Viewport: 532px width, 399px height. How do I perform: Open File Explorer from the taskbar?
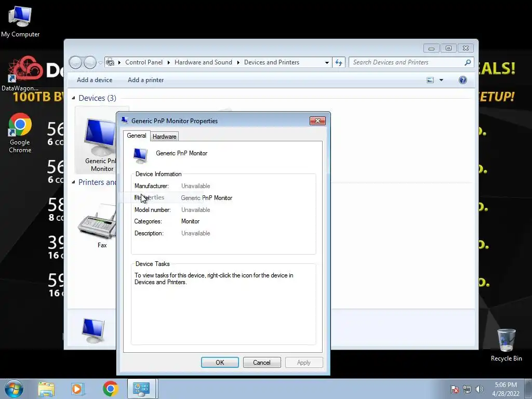[46, 389]
